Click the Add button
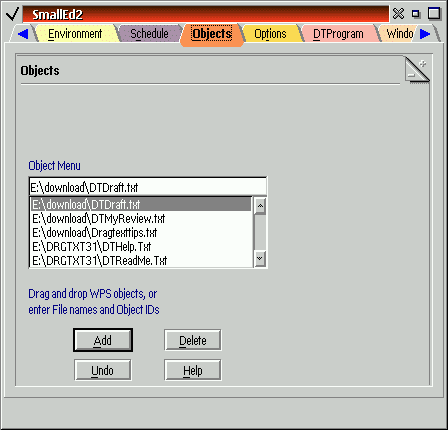Viewport: 448px width, 430px height. 103,340
